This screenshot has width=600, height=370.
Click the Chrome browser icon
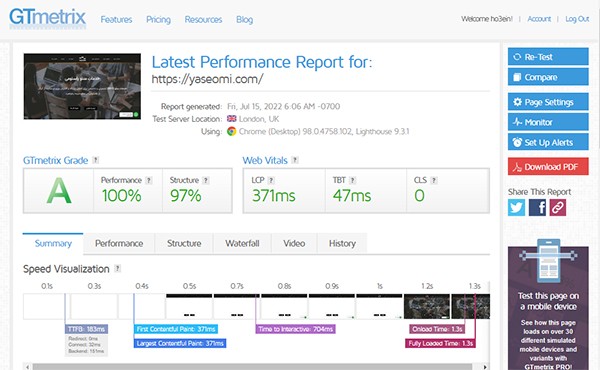(232, 131)
